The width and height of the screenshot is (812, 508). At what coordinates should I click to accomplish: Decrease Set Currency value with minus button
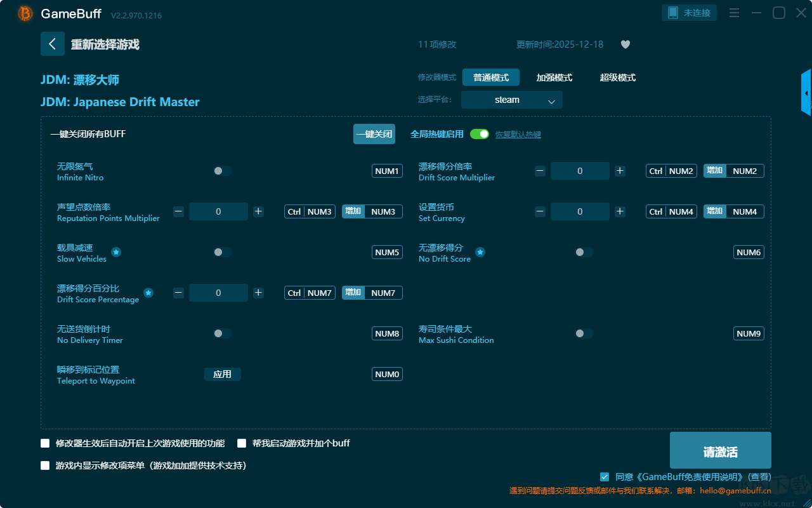(x=540, y=211)
